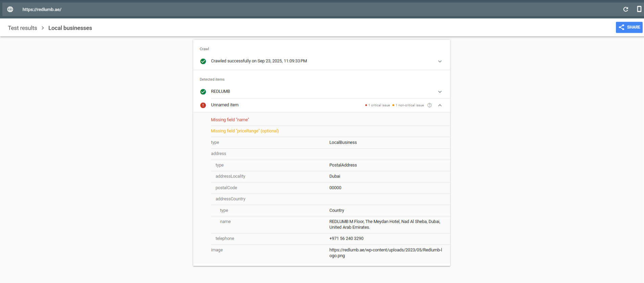Click the green check beside REDLUMB
The image size is (644, 283).
pos(203,92)
